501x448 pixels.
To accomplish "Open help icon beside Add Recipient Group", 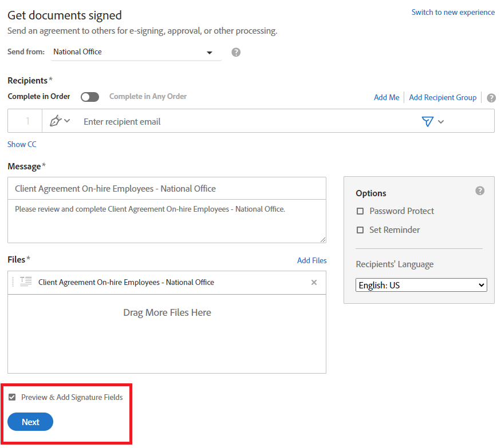I will (491, 98).
